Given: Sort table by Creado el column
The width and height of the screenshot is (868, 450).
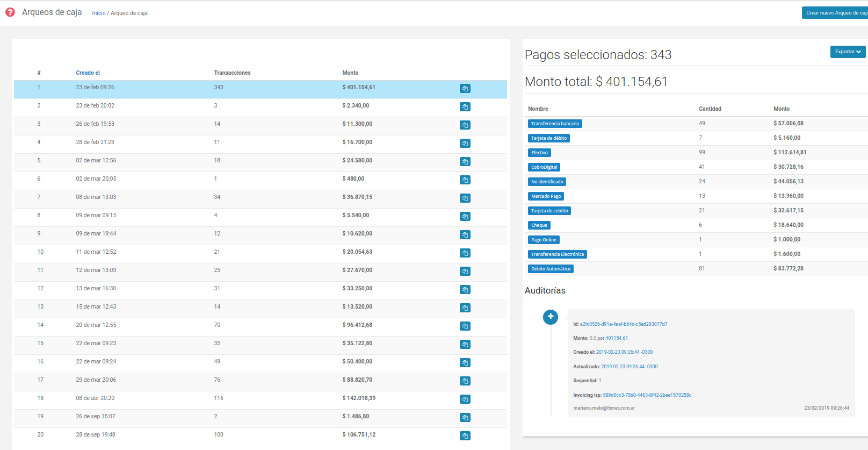Looking at the screenshot, I should (x=88, y=73).
